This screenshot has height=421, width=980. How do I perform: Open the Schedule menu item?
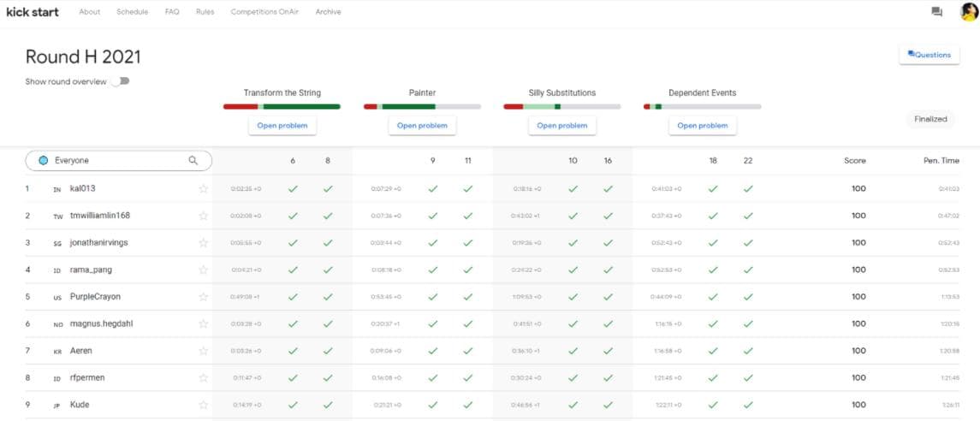point(132,12)
